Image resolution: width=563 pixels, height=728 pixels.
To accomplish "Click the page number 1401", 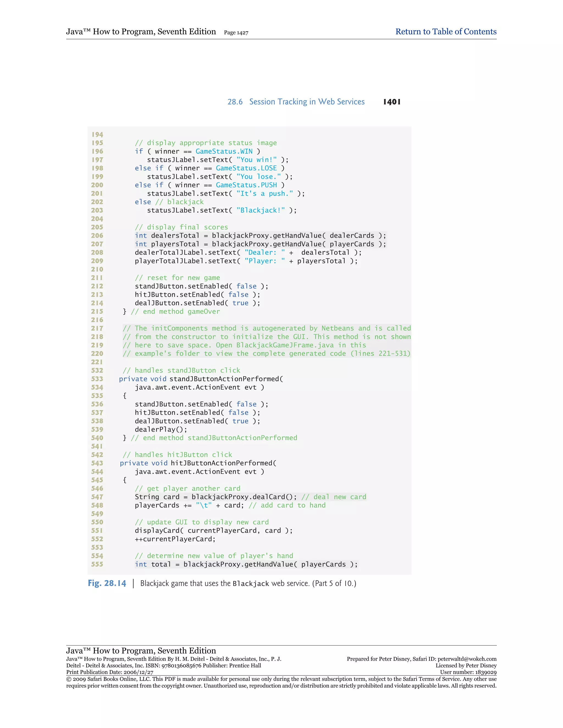I will (x=391, y=102).
